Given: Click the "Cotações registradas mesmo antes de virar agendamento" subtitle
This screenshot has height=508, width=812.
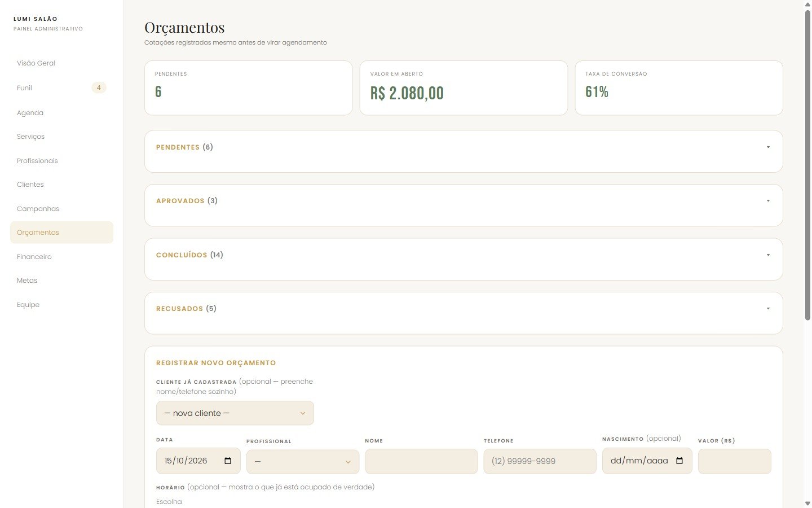Looking at the screenshot, I should pos(236,42).
